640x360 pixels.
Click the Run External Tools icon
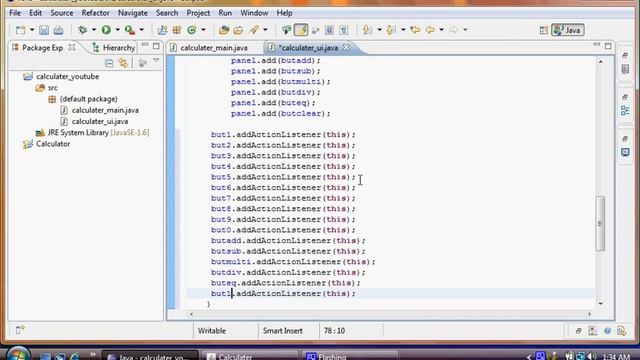click(x=130, y=30)
